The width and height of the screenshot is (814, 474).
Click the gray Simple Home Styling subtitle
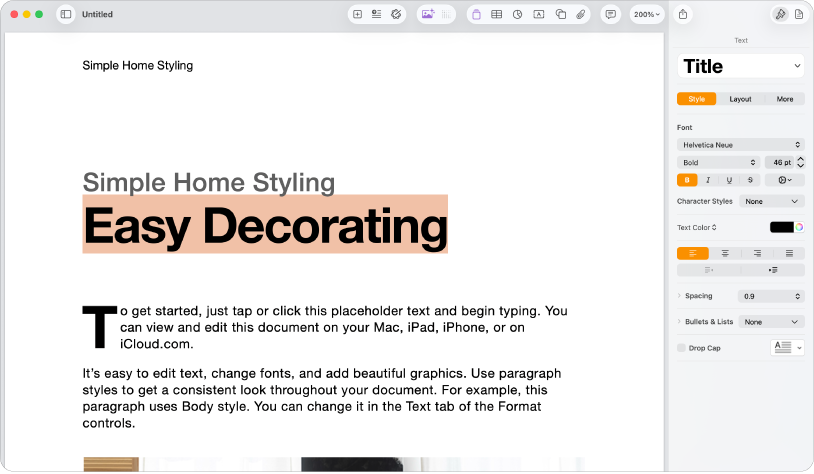(209, 182)
